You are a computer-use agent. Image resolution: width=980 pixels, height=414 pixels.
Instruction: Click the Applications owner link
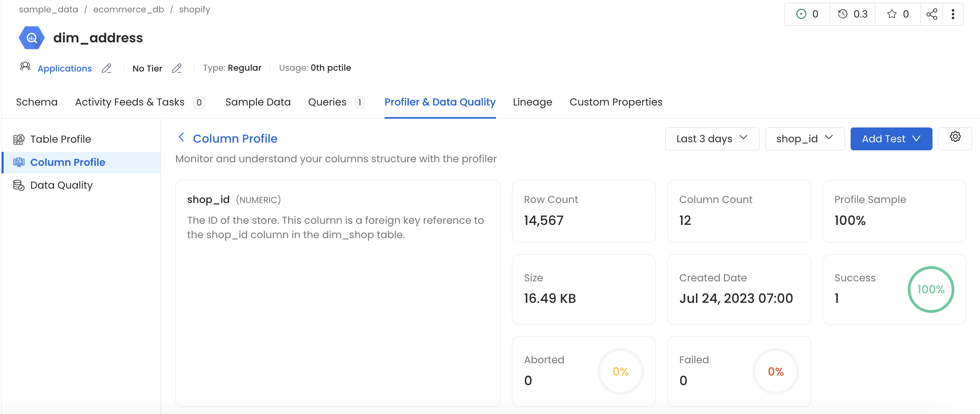[65, 69]
